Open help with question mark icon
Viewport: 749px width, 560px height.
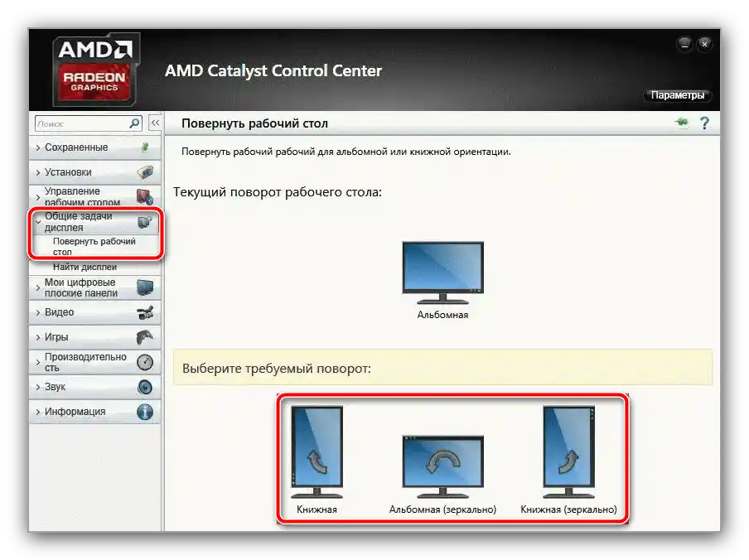pyautogui.click(x=704, y=123)
